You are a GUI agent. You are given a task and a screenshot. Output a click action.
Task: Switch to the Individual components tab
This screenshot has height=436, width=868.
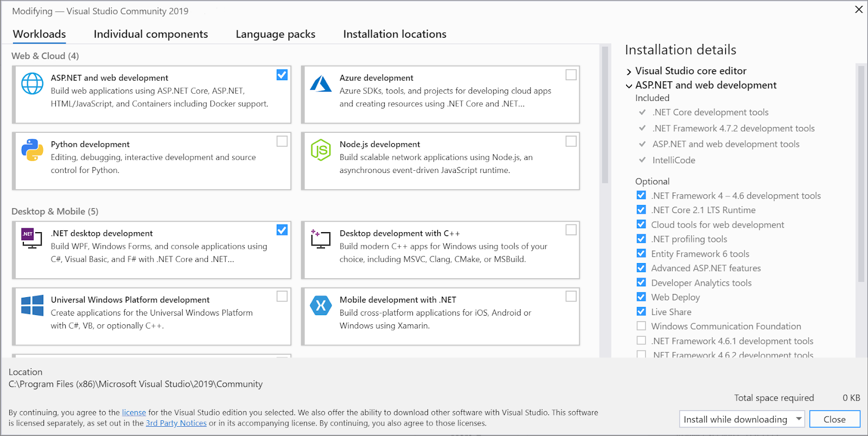[x=151, y=34]
